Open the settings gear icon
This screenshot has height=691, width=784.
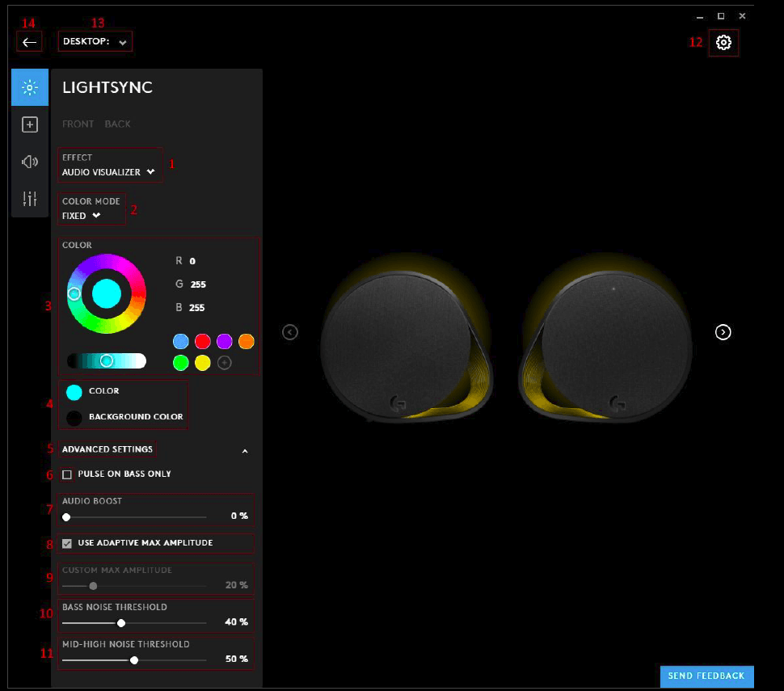click(x=723, y=43)
